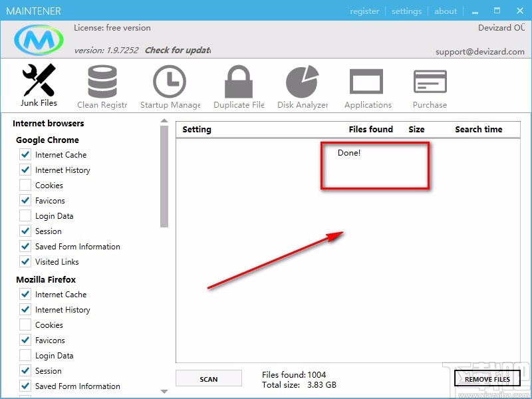532x399 pixels.
Task: Uncheck Mozilla Firefox Internet Cache
Action: (25, 294)
